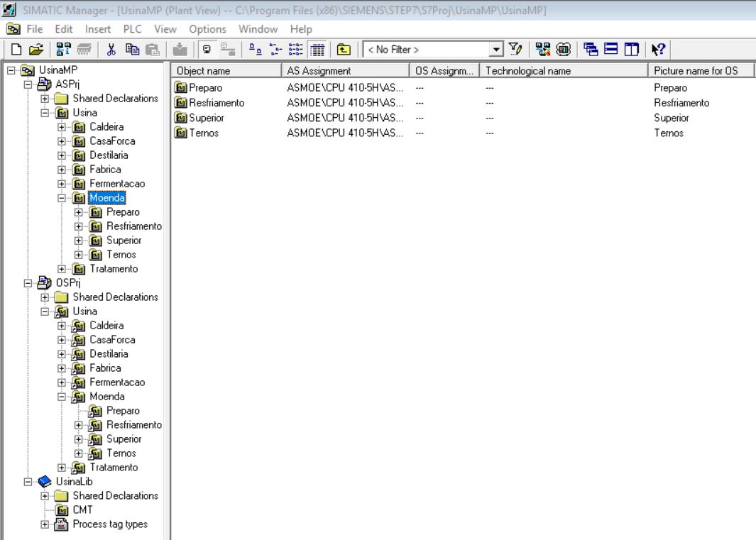Click the OSPrj project icon
The image size is (756, 540).
tap(44, 283)
